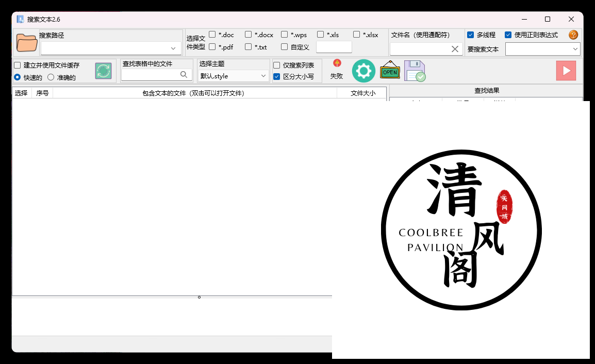Tick the *.xls file type checkbox
The image size is (595, 364).
[320, 35]
